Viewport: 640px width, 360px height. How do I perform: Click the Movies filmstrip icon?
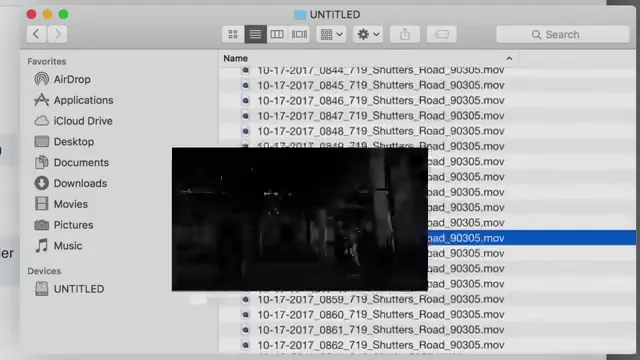point(42,204)
